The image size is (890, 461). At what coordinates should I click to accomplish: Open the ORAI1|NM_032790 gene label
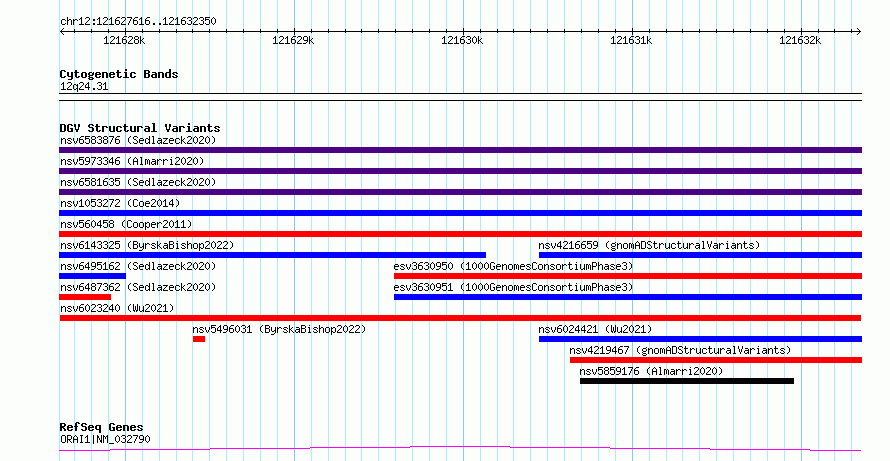point(105,439)
